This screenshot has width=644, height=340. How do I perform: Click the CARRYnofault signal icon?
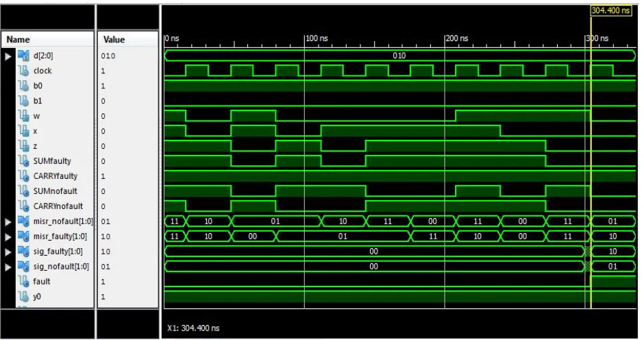pos(23,206)
